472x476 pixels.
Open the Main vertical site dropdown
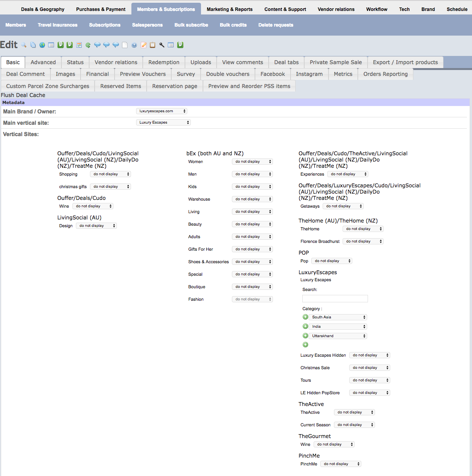coord(163,122)
